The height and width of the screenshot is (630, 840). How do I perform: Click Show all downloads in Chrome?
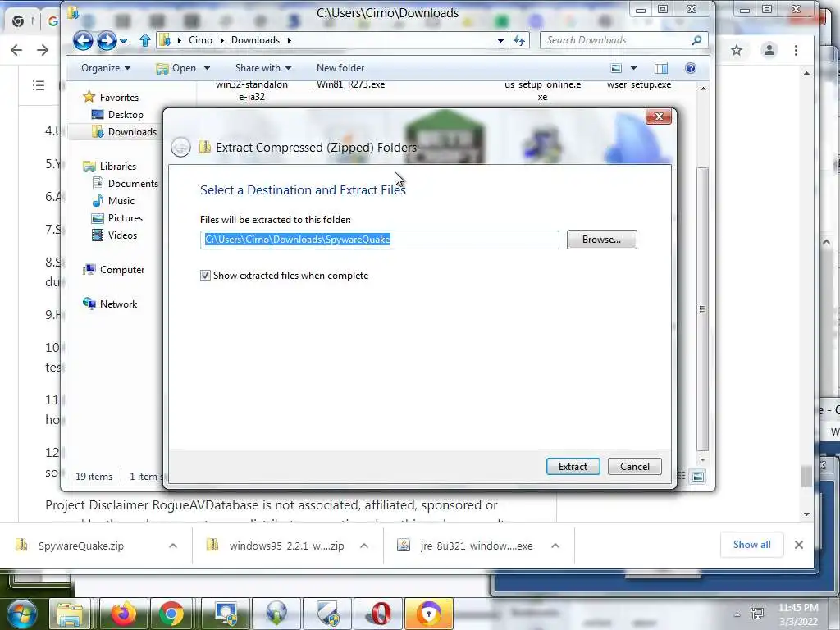click(x=751, y=545)
